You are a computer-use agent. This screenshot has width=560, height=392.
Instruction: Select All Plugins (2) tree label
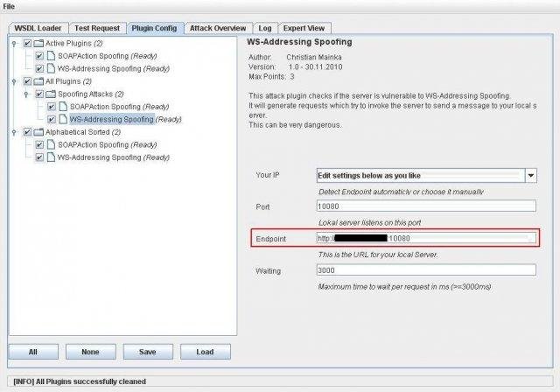point(68,81)
